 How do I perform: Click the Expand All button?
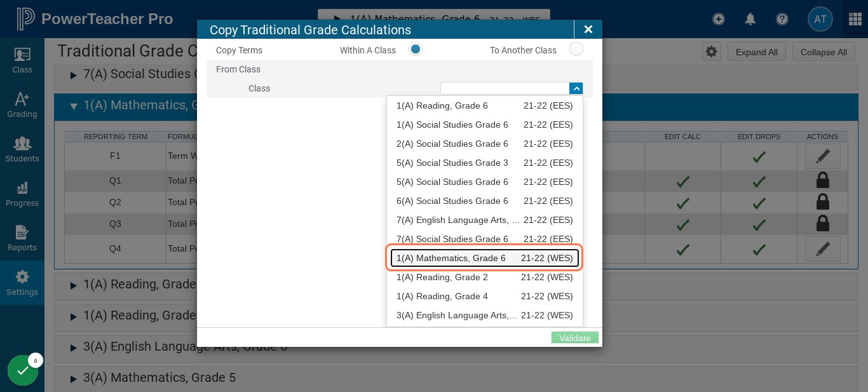[x=757, y=52]
